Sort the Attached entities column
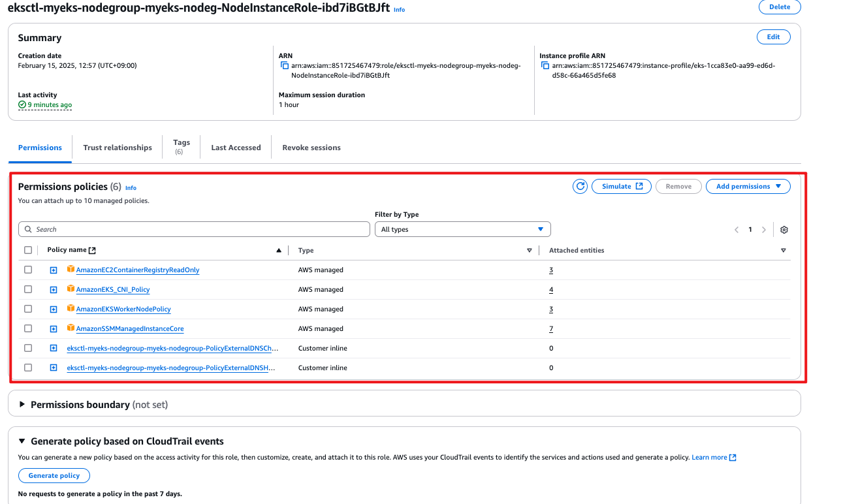 (x=784, y=250)
